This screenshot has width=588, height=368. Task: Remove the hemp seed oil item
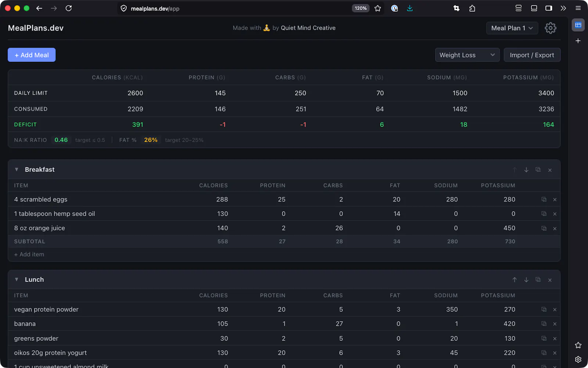(555, 214)
